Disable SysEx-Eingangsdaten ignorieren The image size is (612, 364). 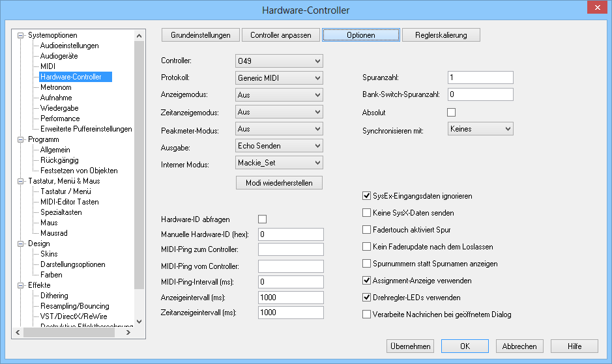[x=366, y=195]
